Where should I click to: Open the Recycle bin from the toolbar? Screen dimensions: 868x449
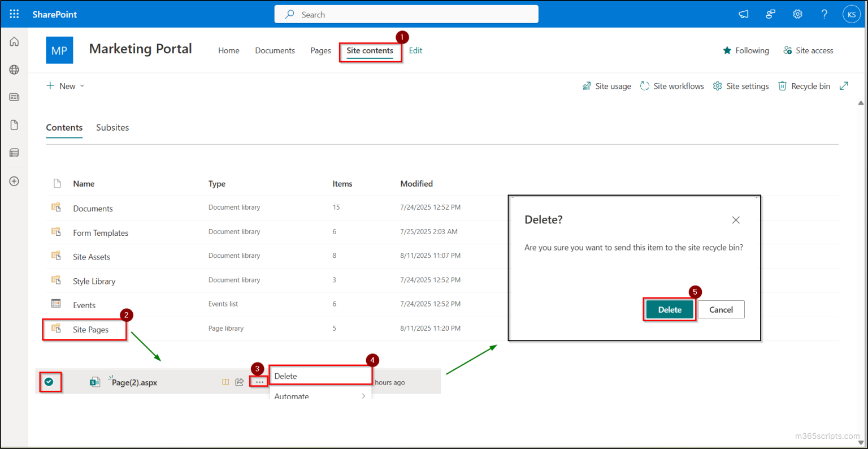pyautogui.click(x=804, y=86)
